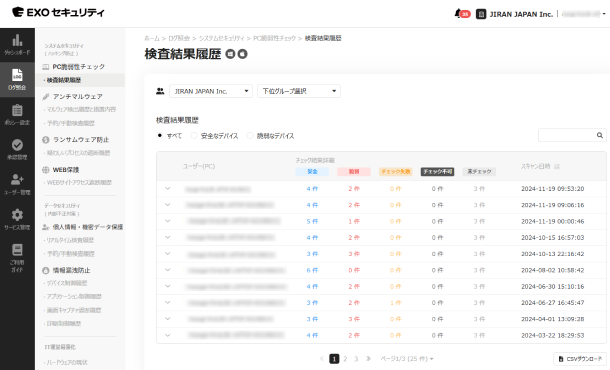Click the previous page arrow in pagination
Viewport: 610px width, 370px height.
(322, 359)
